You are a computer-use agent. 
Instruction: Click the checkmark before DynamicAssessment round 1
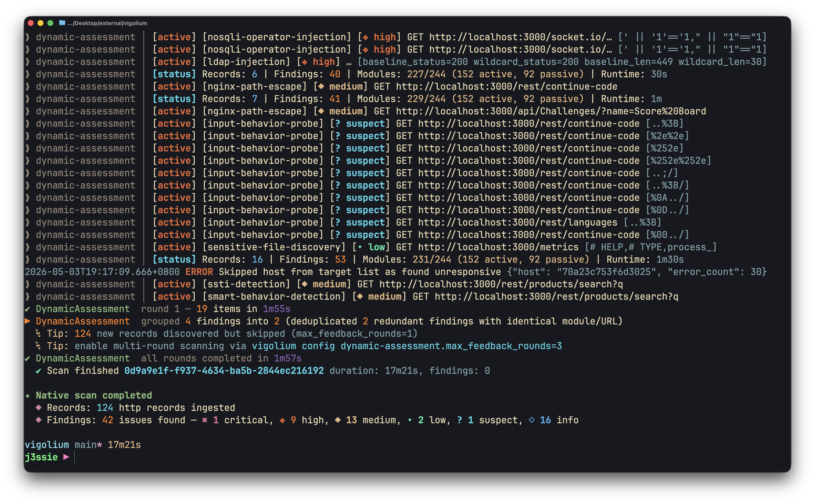(x=28, y=309)
